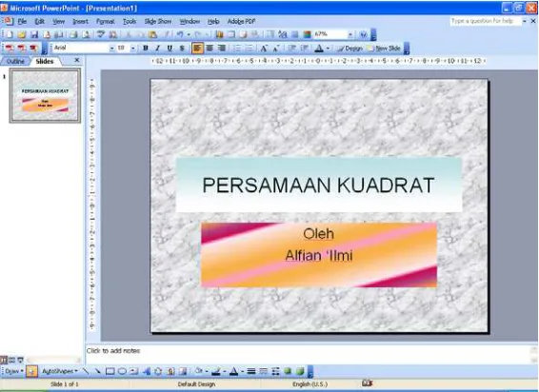Click the Line Style icon
Viewport: 539px width, 392px height.
(x=251, y=371)
